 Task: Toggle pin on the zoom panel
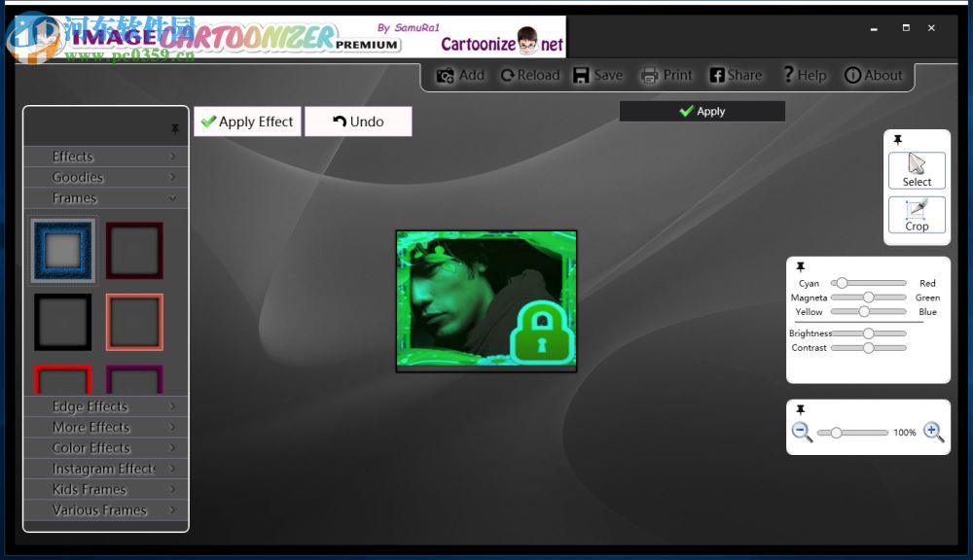click(801, 410)
